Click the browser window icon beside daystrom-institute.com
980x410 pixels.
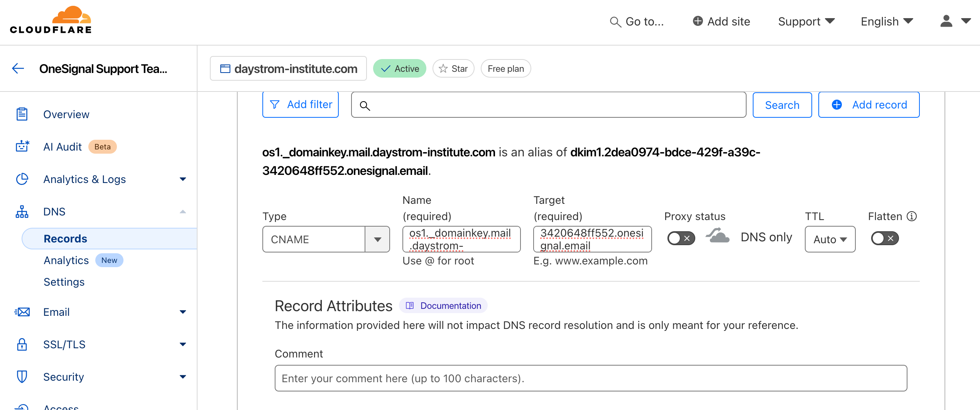[225, 69]
